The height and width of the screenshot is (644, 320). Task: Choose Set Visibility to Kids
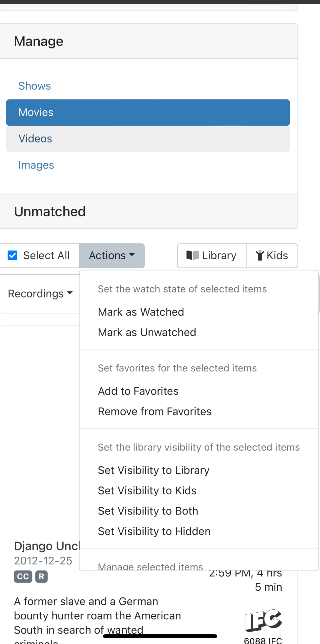(147, 490)
